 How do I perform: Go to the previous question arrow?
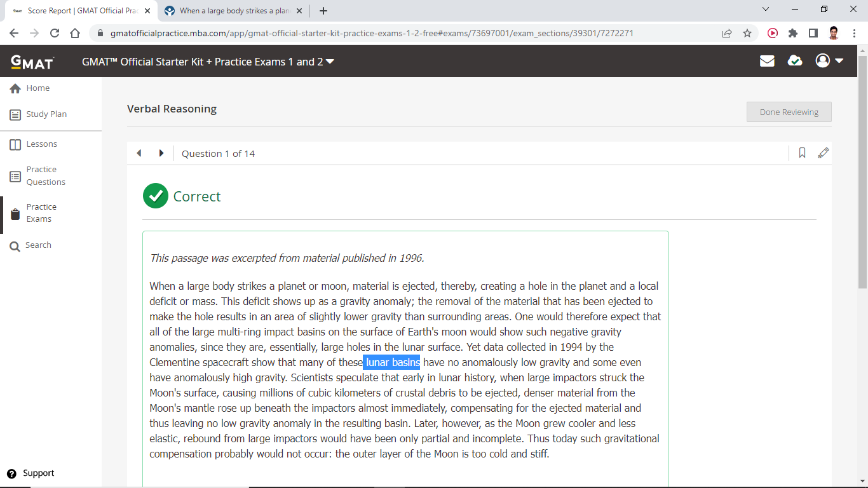pyautogui.click(x=139, y=153)
